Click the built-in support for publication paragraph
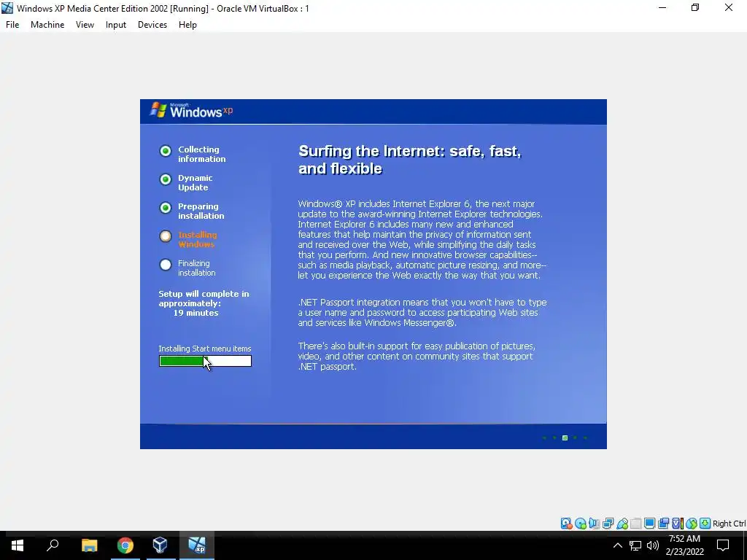747x560 pixels. [x=417, y=356]
